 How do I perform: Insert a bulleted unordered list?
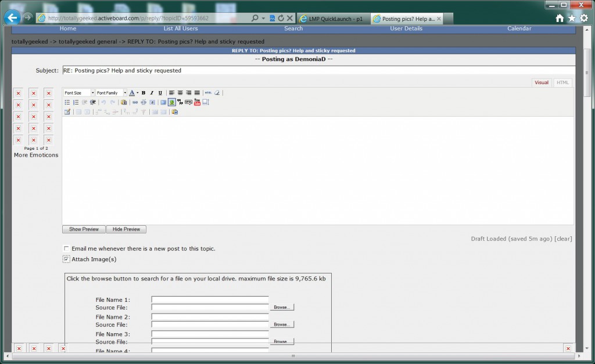click(67, 102)
